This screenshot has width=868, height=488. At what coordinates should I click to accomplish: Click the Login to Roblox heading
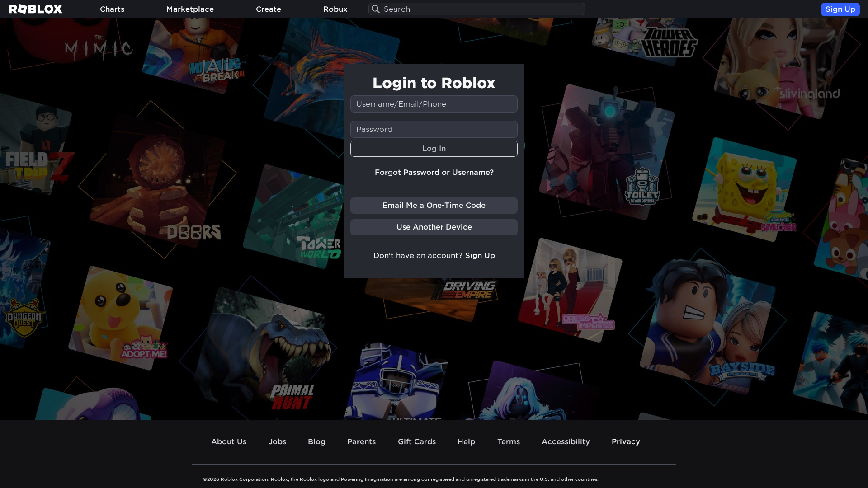pyautogui.click(x=434, y=83)
